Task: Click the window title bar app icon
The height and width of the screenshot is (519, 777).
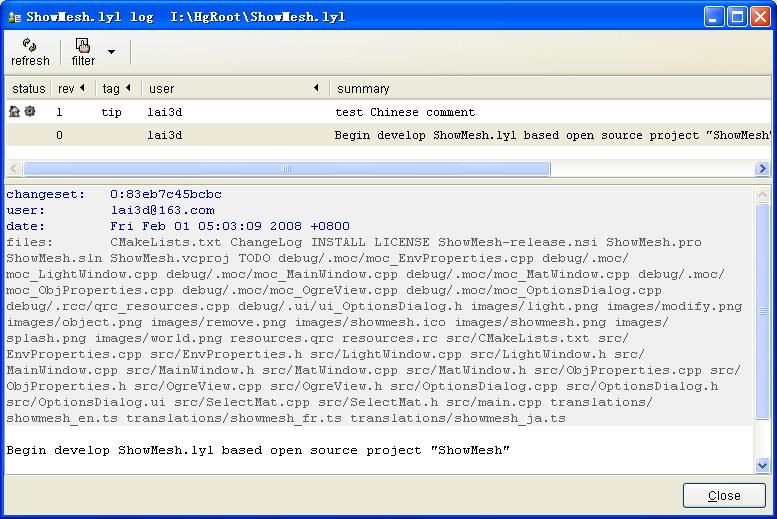Action: tap(13, 17)
